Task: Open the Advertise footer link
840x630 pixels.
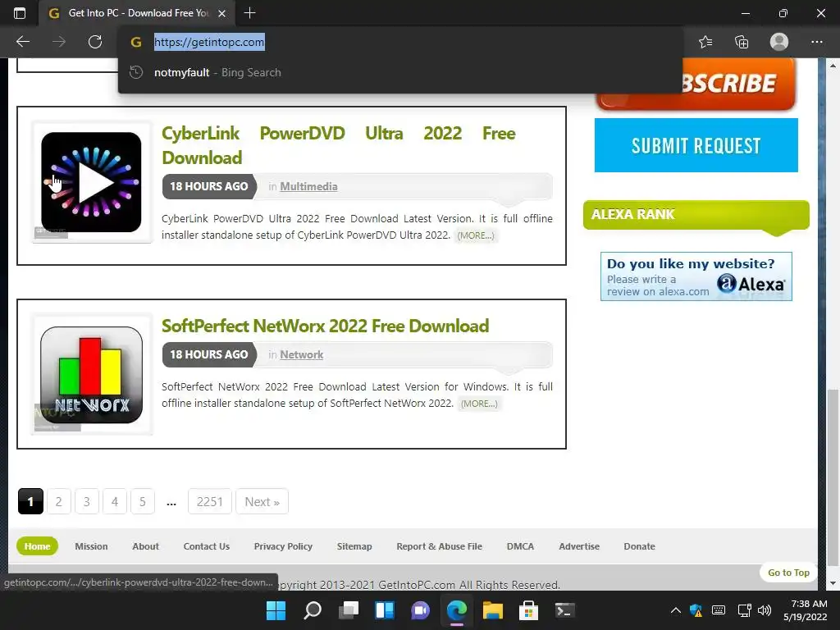Action: (x=579, y=546)
